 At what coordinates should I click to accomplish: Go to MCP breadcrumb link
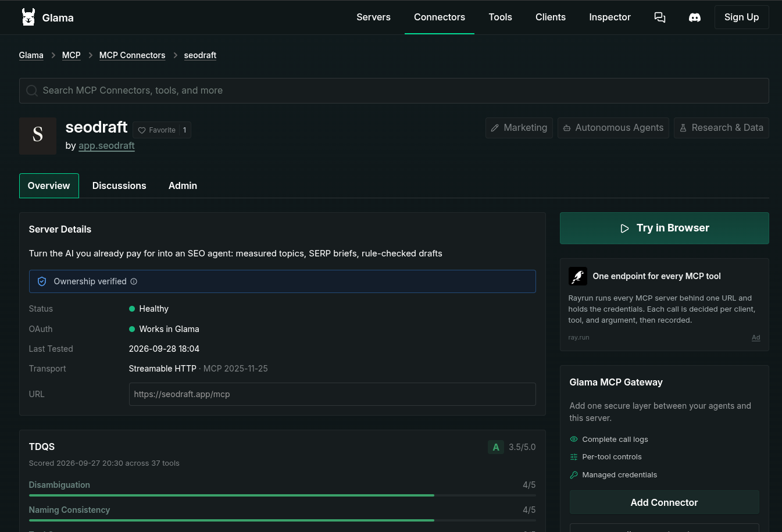pyautogui.click(x=72, y=55)
